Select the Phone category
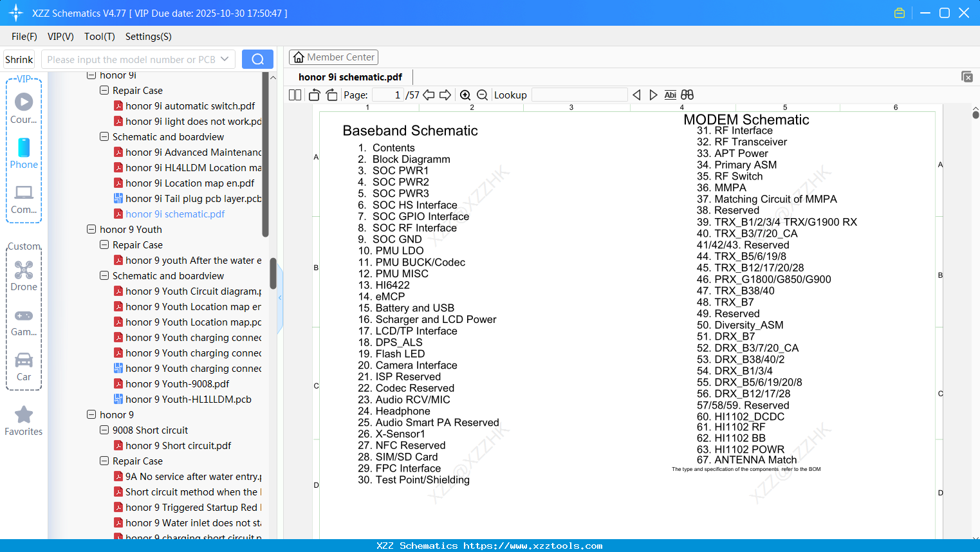The image size is (980, 552). tap(24, 154)
